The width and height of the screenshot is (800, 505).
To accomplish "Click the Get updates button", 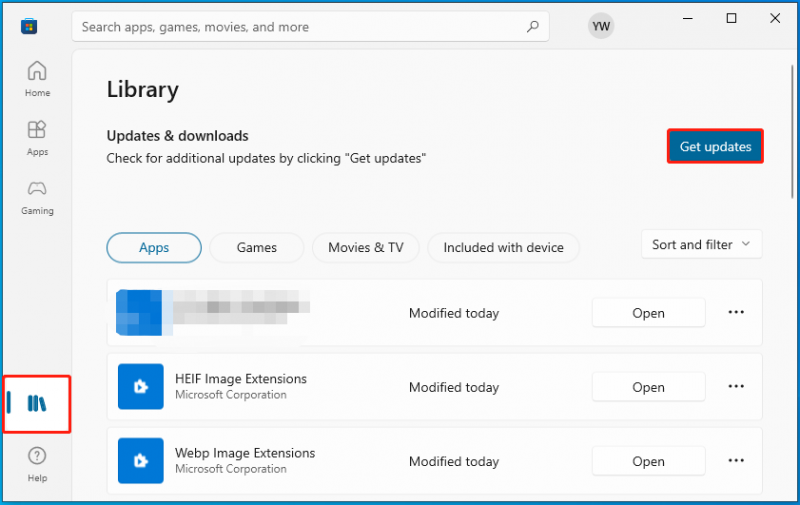I will click(x=715, y=146).
